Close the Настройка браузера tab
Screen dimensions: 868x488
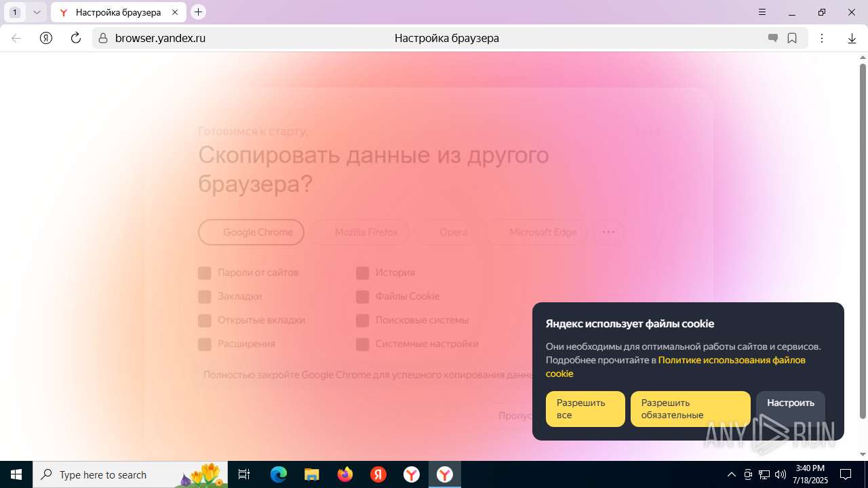click(x=175, y=12)
